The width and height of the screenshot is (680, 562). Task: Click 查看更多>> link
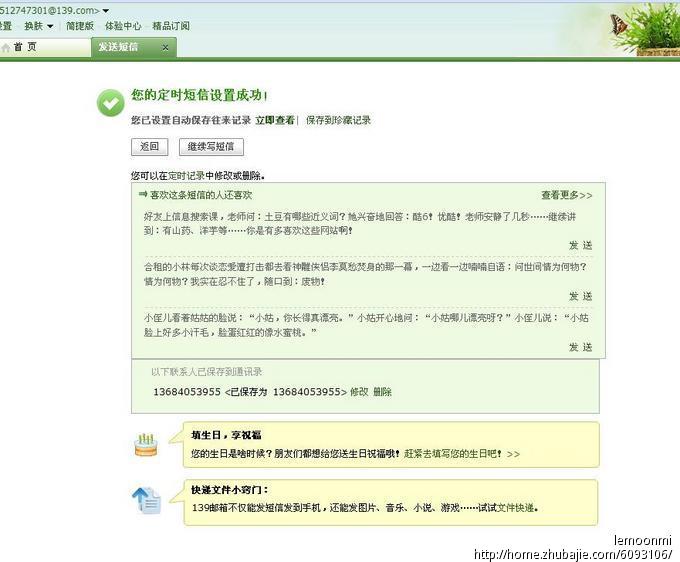pyautogui.click(x=566, y=195)
